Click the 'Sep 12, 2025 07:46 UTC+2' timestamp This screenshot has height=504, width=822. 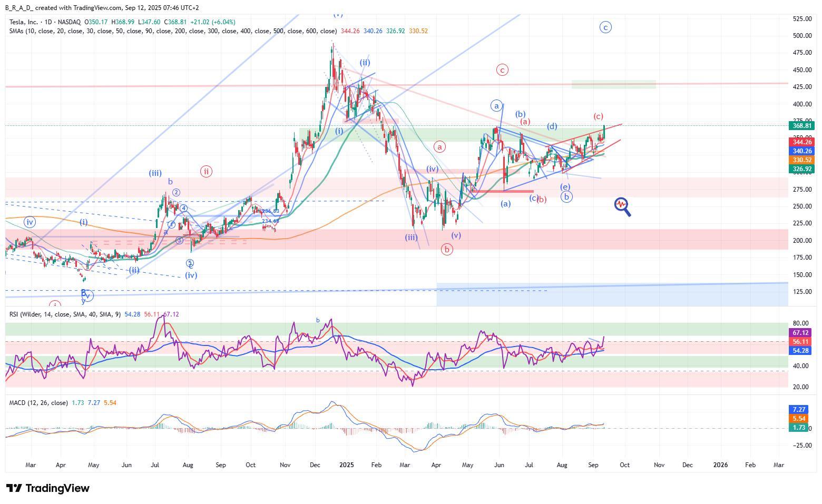pyautogui.click(x=162, y=8)
